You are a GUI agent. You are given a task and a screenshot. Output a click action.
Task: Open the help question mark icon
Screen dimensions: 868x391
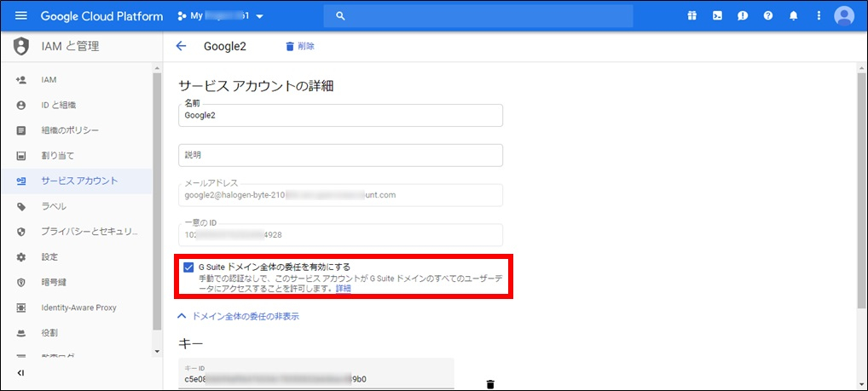(767, 16)
